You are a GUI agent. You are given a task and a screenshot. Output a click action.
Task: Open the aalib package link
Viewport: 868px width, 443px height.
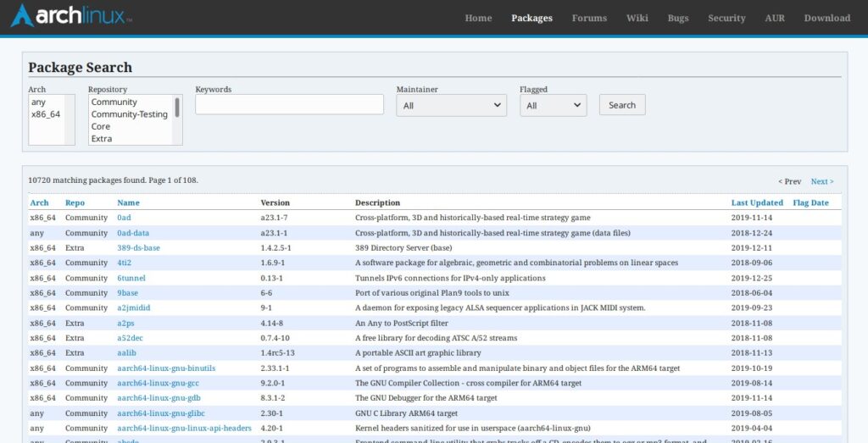(x=127, y=353)
